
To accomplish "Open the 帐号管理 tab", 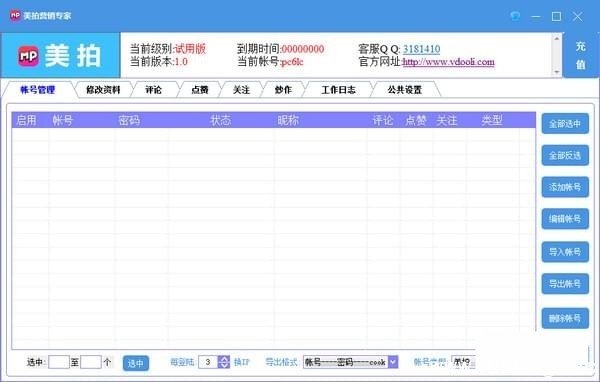I will 38,90.
